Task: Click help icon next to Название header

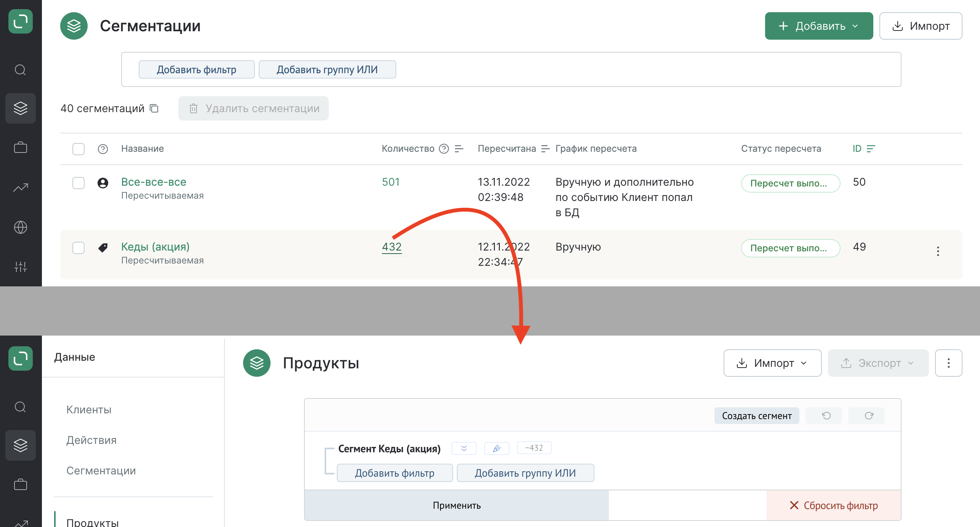Action: point(103,149)
